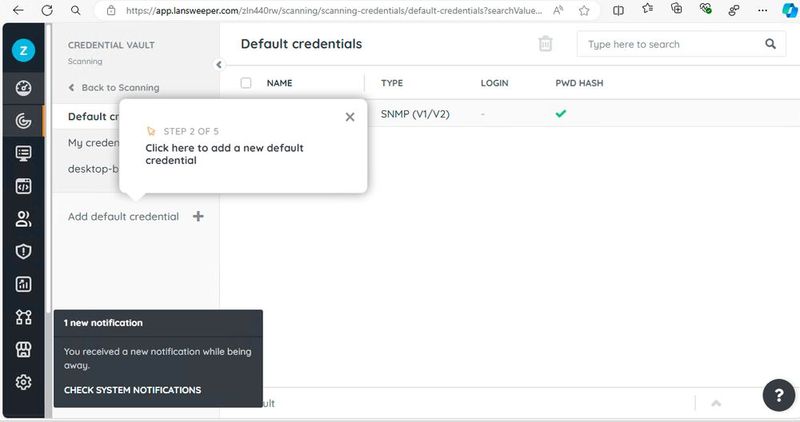Open the Scanning radar icon in sidebar
Image resolution: width=800 pixels, height=422 pixels.
[x=23, y=121]
